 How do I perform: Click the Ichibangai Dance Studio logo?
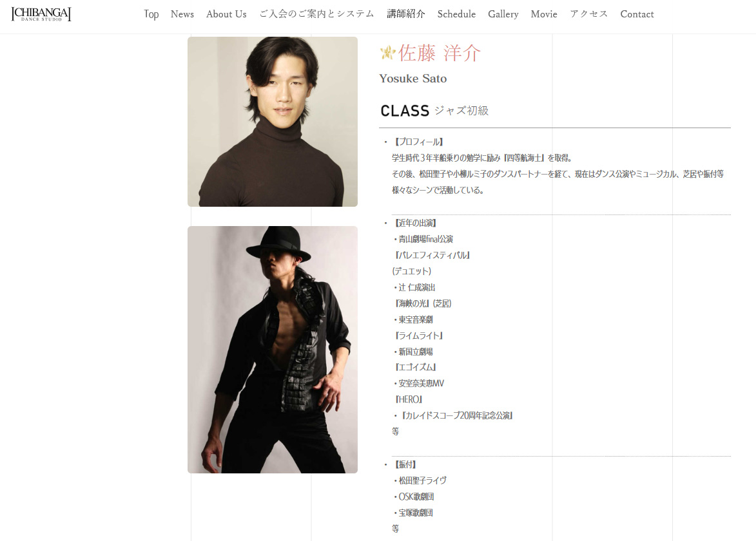(x=41, y=14)
